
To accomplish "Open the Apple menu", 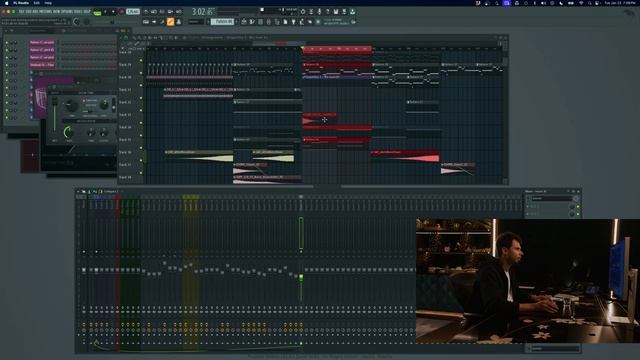I will click(7, 3).
